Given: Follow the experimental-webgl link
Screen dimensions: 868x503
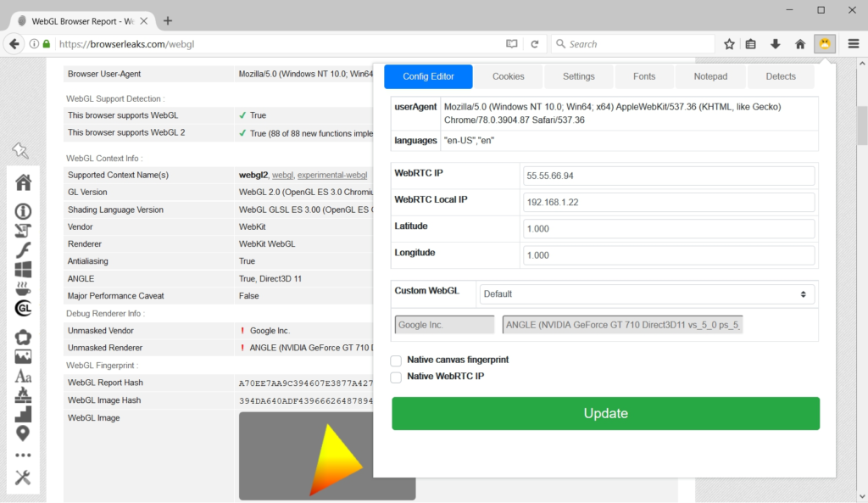Looking at the screenshot, I should pos(332,175).
